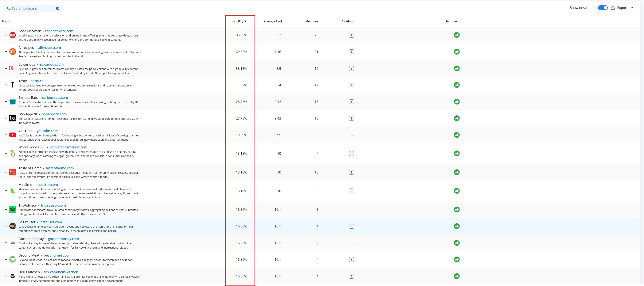The height and width of the screenshot is (286, 644).
Task: Click Le Creuset's sentiment thumbs-up icon
Action: coord(457,226)
